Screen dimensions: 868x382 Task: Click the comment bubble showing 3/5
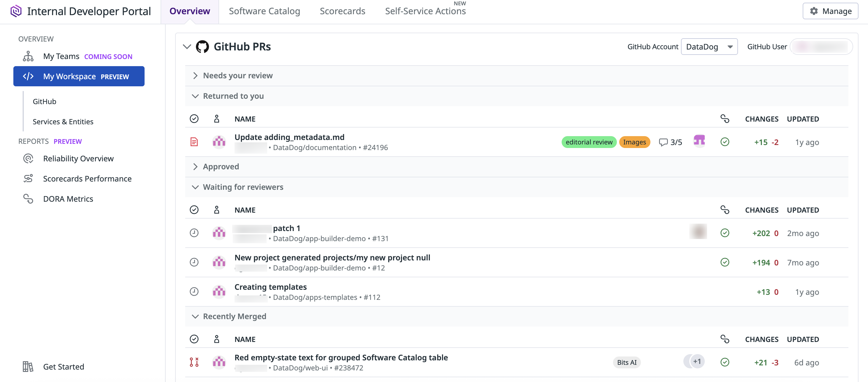click(x=670, y=142)
